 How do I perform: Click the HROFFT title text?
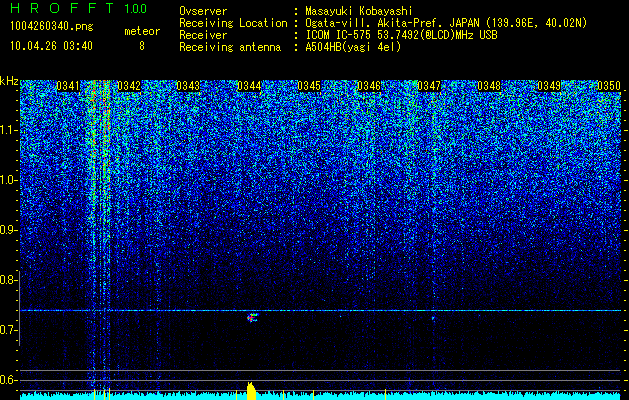[62, 8]
